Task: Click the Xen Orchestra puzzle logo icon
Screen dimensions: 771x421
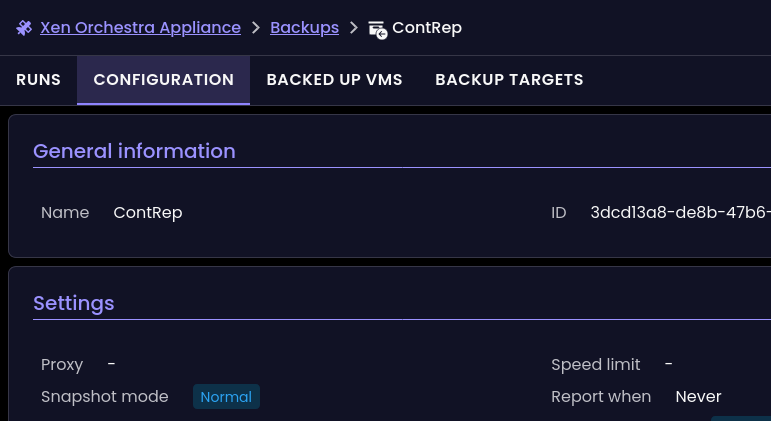Action: (x=24, y=28)
